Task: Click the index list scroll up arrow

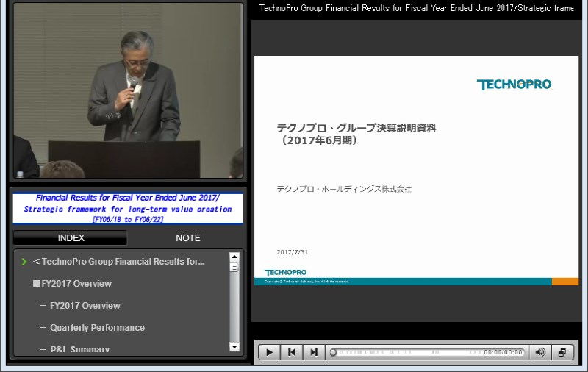Action: pyautogui.click(x=234, y=257)
